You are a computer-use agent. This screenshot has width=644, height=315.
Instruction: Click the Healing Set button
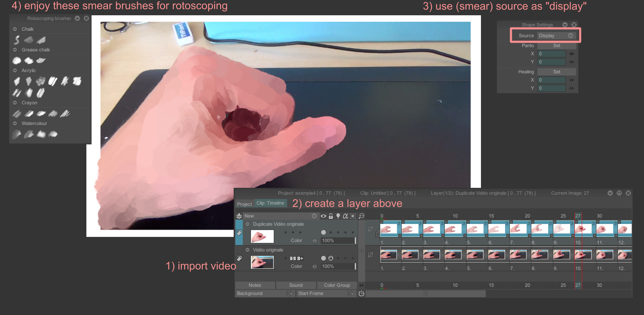point(557,72)
